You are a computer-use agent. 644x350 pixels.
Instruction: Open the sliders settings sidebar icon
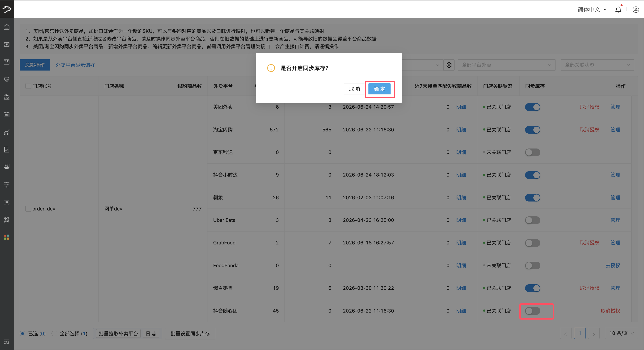coord(7,185)
